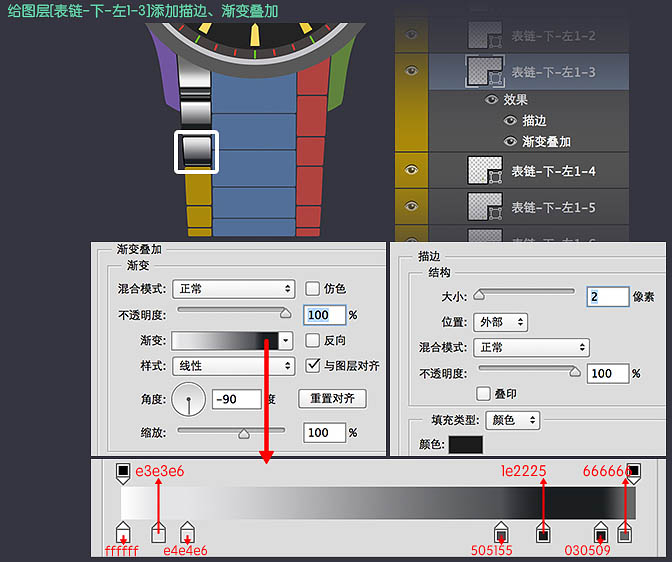
Task: Hide the 表链-下-左1-3 layer
Action: pos(411,70)
